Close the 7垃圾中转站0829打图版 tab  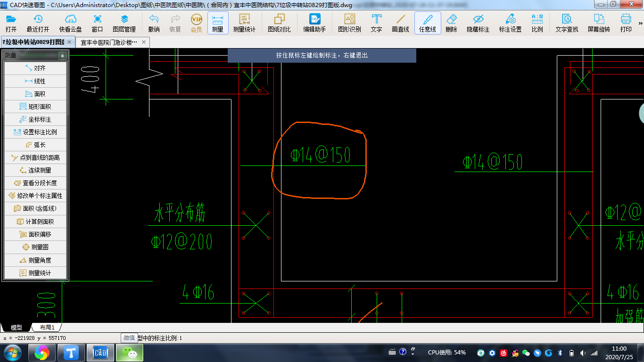point(69,42)
